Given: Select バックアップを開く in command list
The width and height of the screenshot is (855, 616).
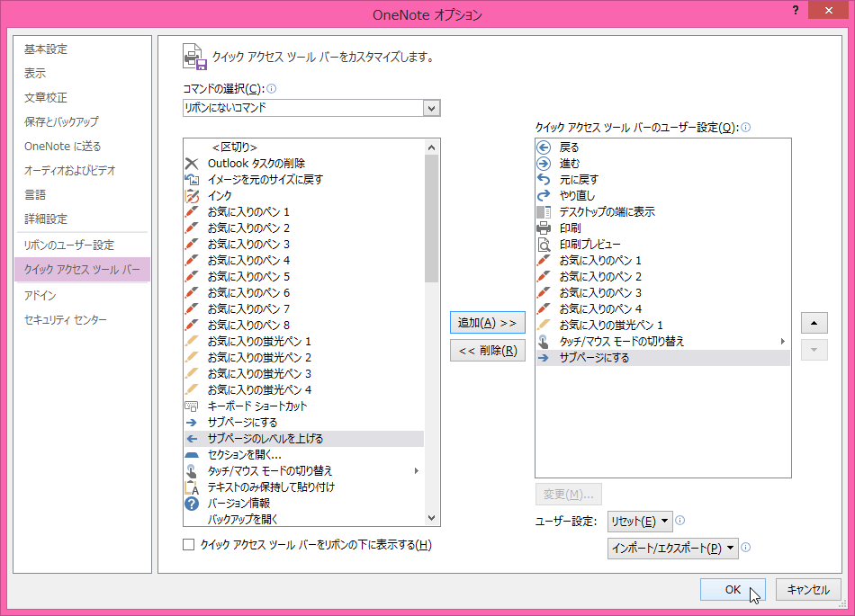Looking at the screenshot, I should pyautogui.click(x=303, y=519).
